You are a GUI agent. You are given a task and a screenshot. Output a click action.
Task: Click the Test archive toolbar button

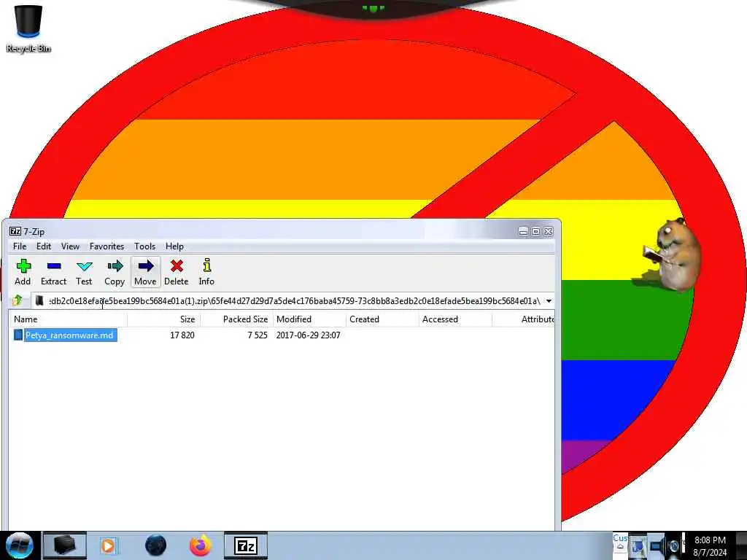[x=84, y=273]
